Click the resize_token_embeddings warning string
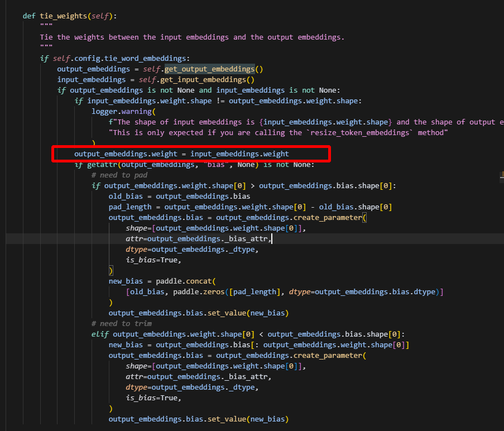 point(279,132)
